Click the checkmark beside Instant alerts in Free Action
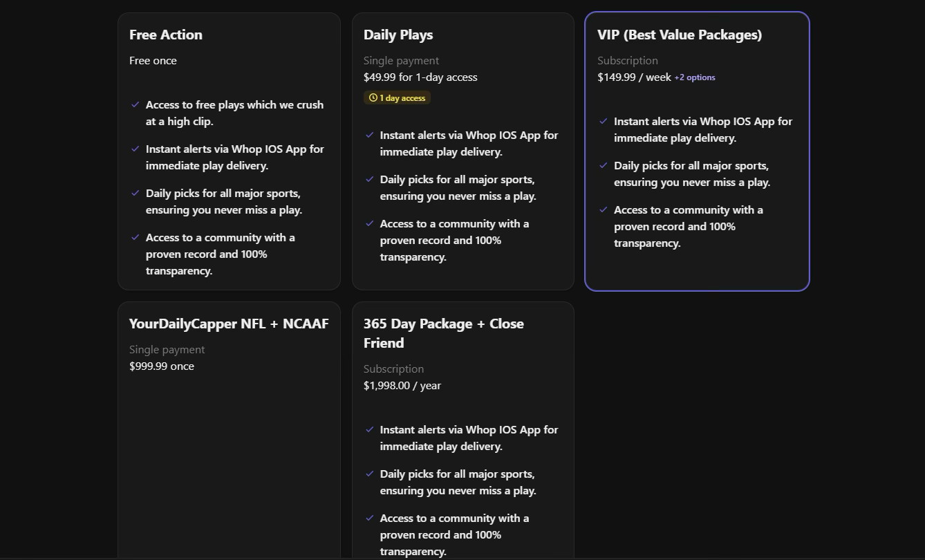 coord(135,149)
